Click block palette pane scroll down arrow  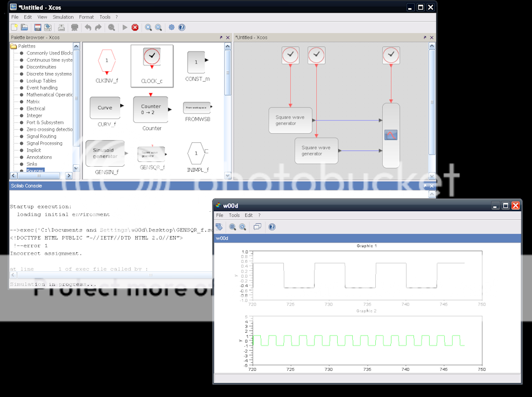228,175
